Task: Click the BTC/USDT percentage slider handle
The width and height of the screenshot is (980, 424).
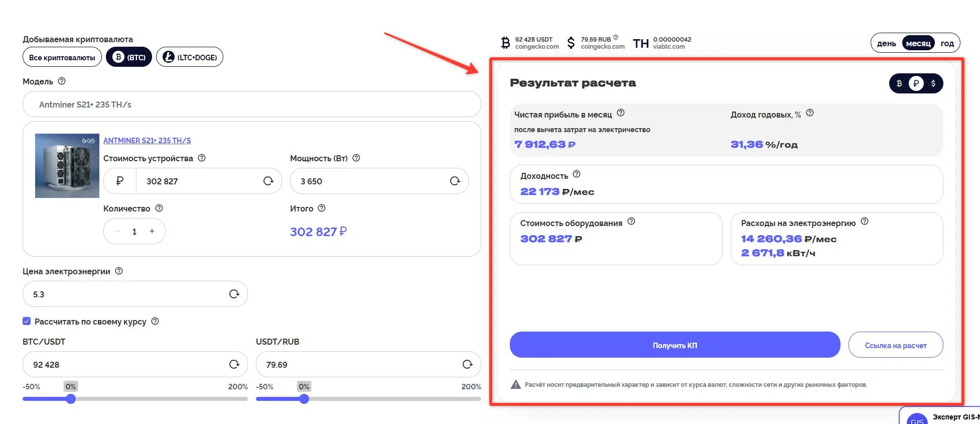Action: point(71,399)
